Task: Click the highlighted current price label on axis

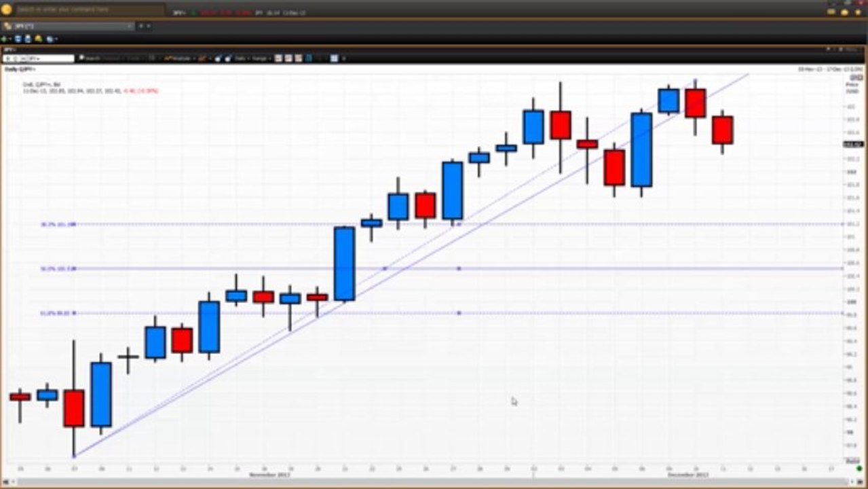Action: (x=852, y=144)
